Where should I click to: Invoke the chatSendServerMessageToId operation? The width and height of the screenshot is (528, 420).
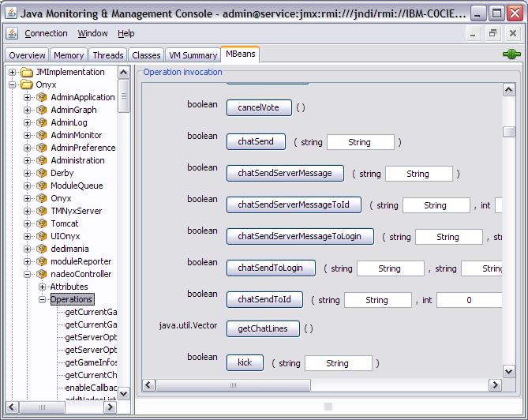pos(294,204)
